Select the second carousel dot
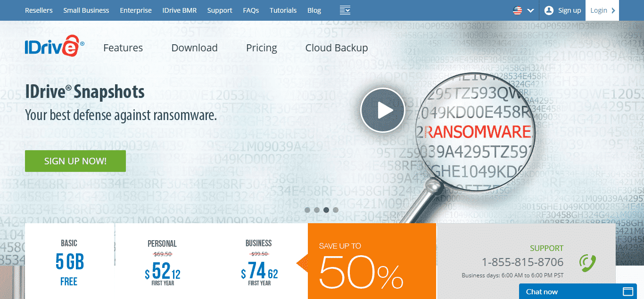The image size is (644, 299). tap(317, 210)
